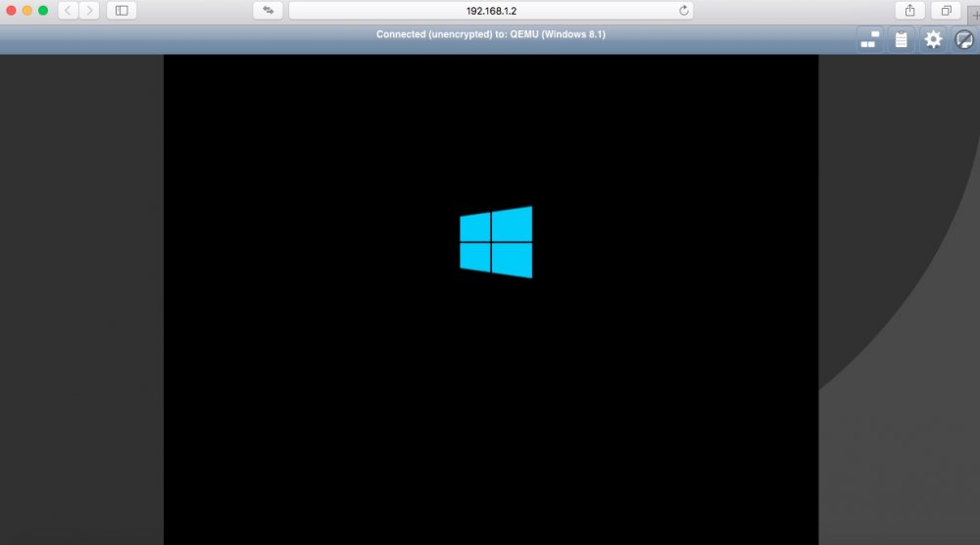Image resolution: width=980 pixels, height=545 pixels.
Task: Open noVNC extra keys panel icon
Action: [x=870, y=39]
